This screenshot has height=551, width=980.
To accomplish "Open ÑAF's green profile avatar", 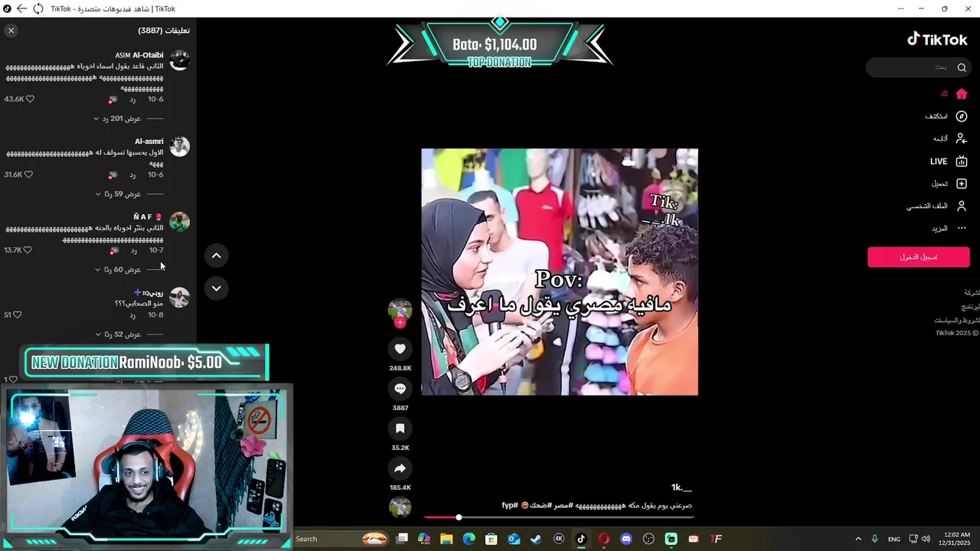I will (x=179, y=222).
